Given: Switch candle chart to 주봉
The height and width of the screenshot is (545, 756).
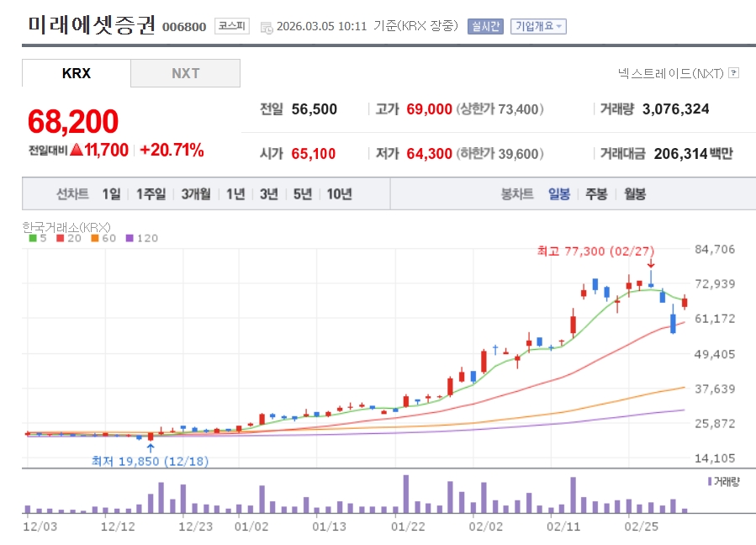Looking at the screenshot, I should 596,194.
